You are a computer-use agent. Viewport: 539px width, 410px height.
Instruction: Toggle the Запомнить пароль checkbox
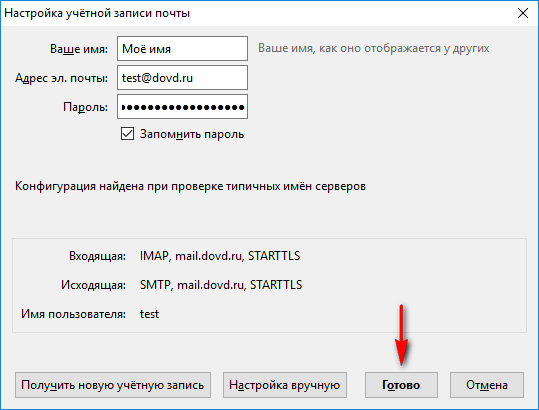(127, 134)
